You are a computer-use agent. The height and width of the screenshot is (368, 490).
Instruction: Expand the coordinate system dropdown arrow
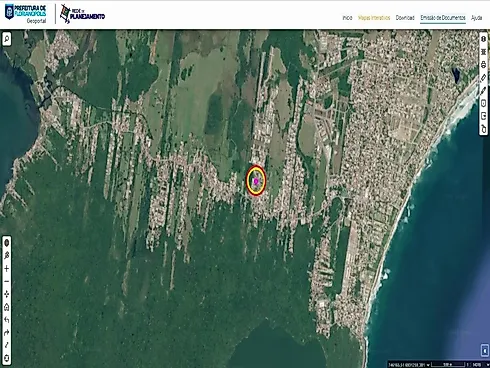coord(428,365)
